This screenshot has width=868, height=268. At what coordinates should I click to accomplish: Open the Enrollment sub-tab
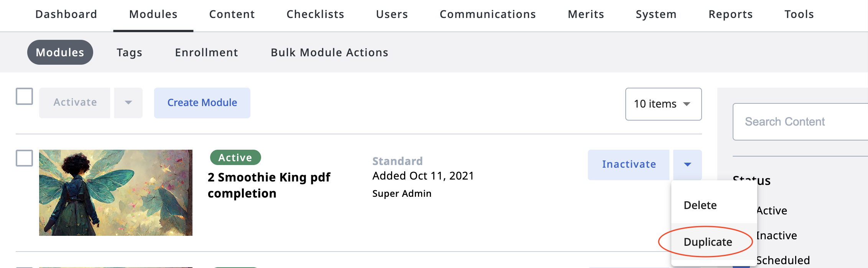pos(206,52)
